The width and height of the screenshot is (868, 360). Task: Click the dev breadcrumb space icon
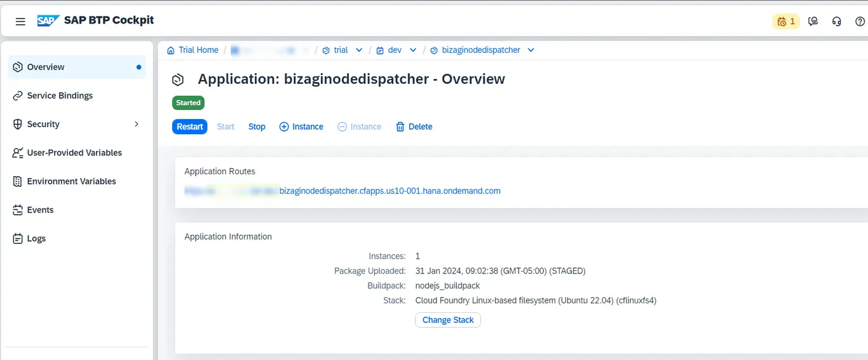tap(380, 50)
